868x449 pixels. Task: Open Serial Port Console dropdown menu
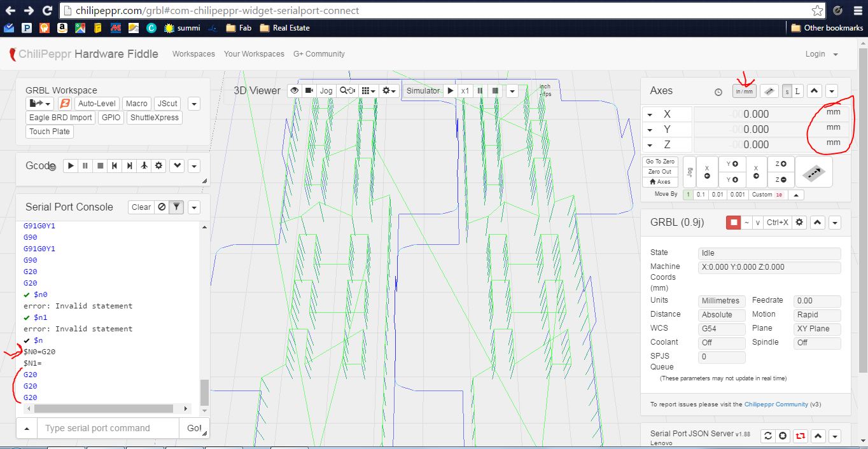click(194, 207)
